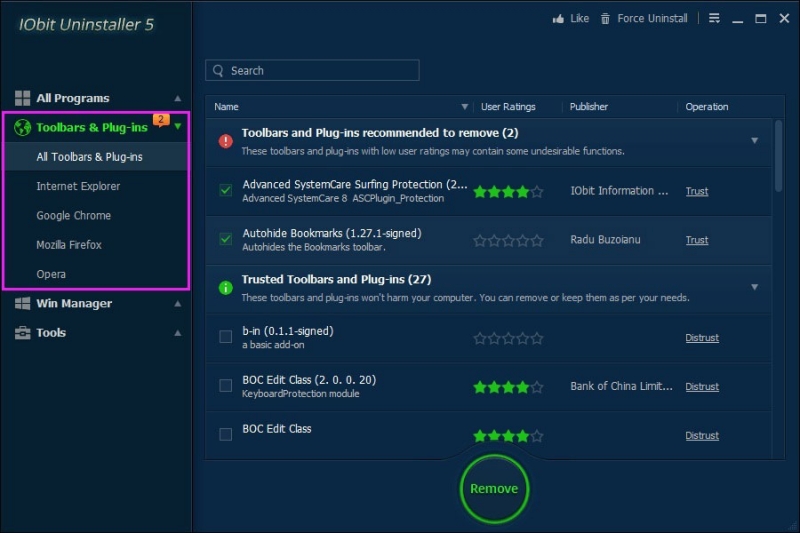
Task: Click the User Ratings column header
Action: click(508, 107)
